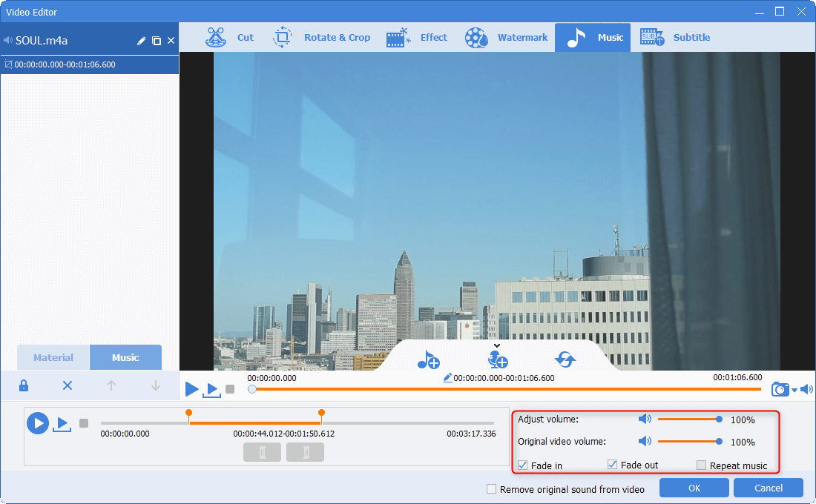This screenshot has height=504, width=816.
Task: Click the lock icon in the left panel
Action: pos(24,385)
